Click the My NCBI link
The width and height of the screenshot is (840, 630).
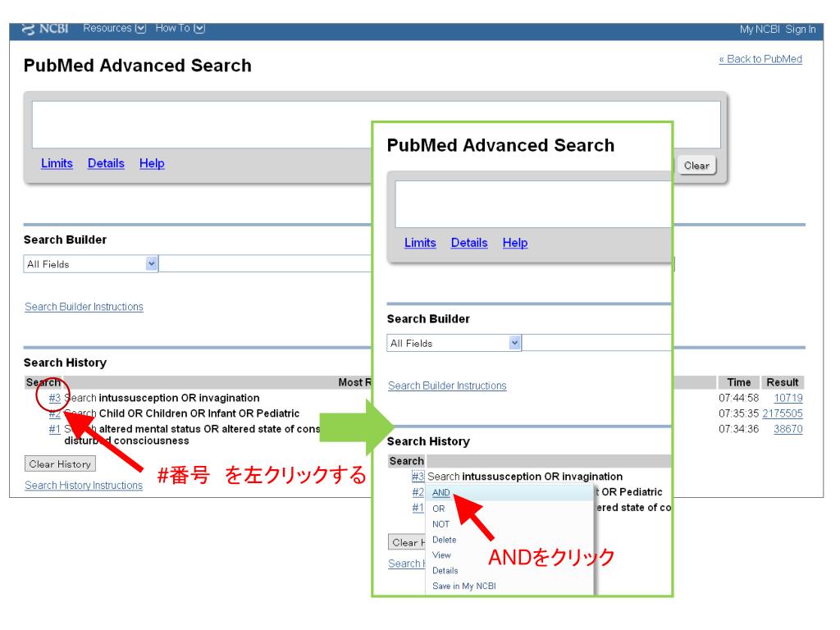(x=759, y=30)
